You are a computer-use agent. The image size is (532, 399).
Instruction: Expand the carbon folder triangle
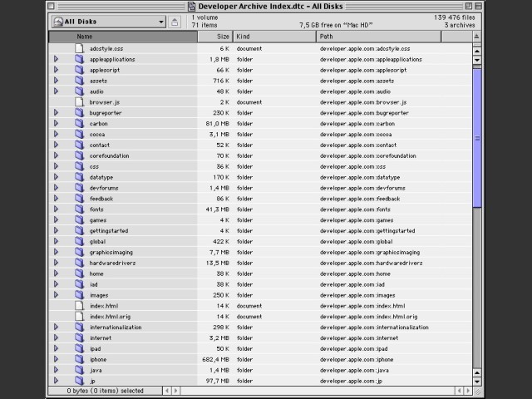pyautogui.click(x=56, y=124)
